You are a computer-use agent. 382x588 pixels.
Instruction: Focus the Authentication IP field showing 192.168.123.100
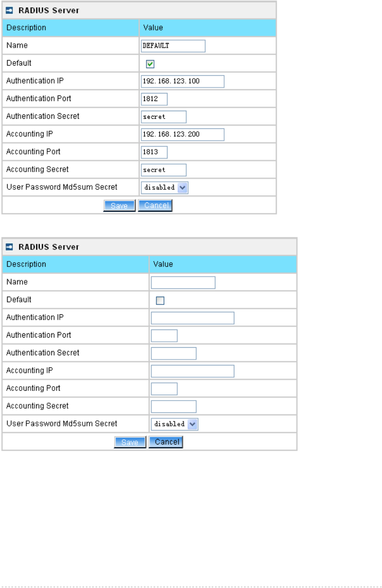[x=182, y=81]
